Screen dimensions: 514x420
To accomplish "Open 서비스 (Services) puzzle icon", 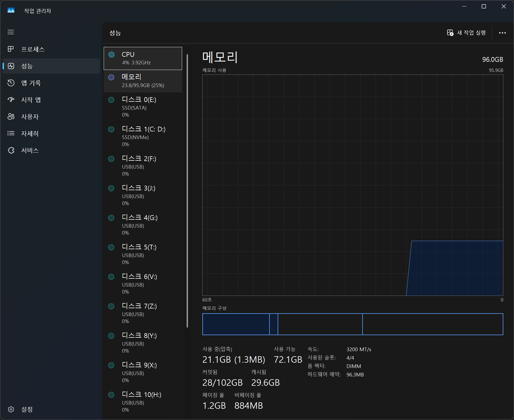I will pyautogui.click(x=11, y=150).
